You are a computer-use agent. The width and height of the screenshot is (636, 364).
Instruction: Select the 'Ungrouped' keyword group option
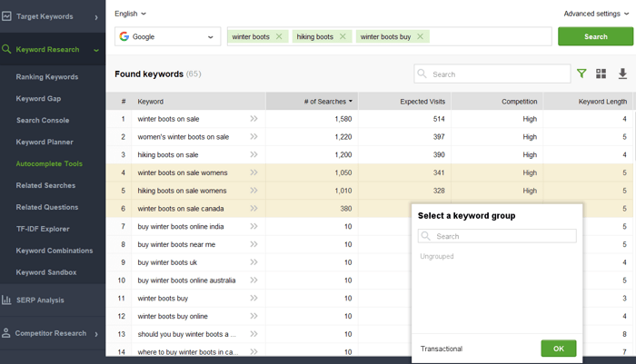point(437,256)
